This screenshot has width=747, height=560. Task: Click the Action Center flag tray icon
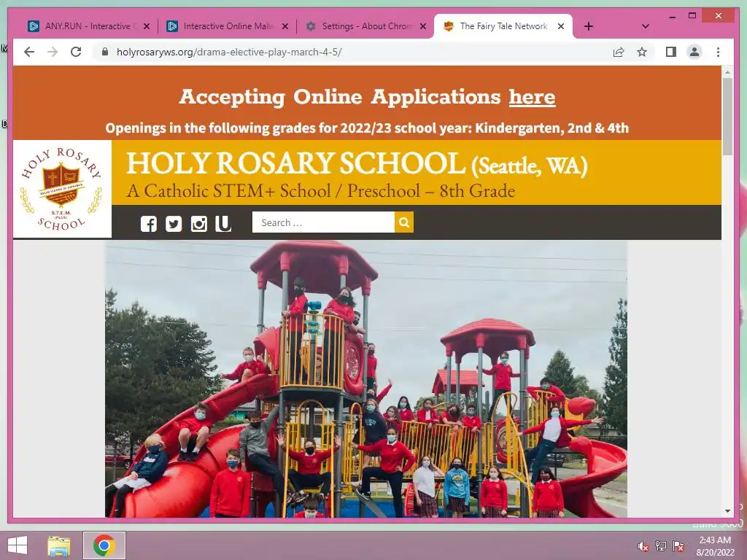[678, 546]
